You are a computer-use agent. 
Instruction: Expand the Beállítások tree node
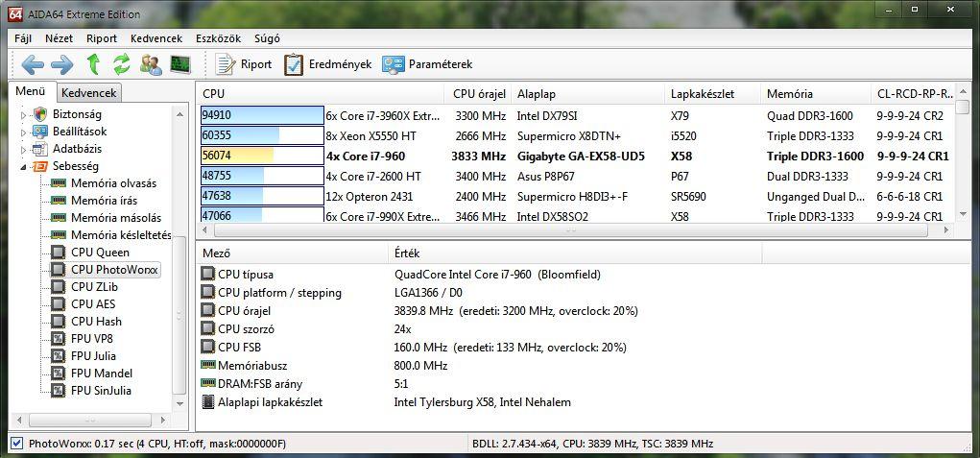pyautogui.click(x=24, y=133)
